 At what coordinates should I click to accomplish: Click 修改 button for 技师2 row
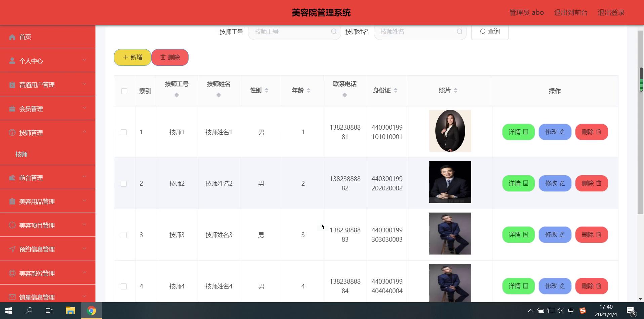[555, 183]
